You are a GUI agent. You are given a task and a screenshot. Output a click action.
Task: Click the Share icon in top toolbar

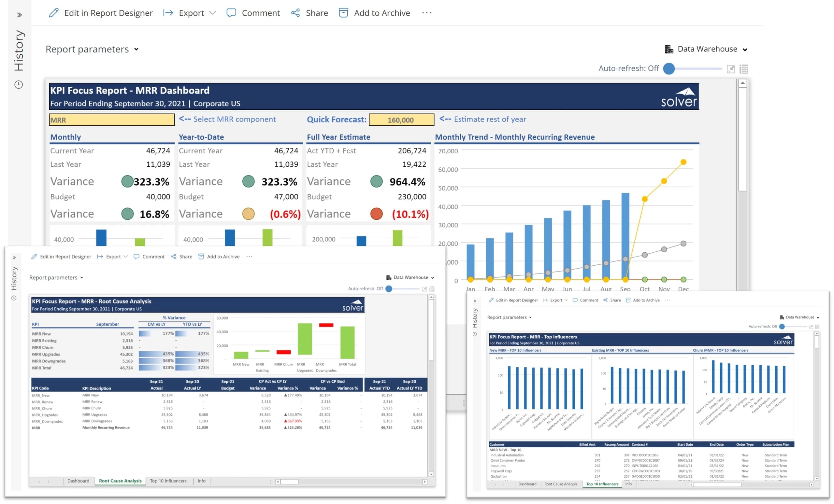click(x=295, y=13)
